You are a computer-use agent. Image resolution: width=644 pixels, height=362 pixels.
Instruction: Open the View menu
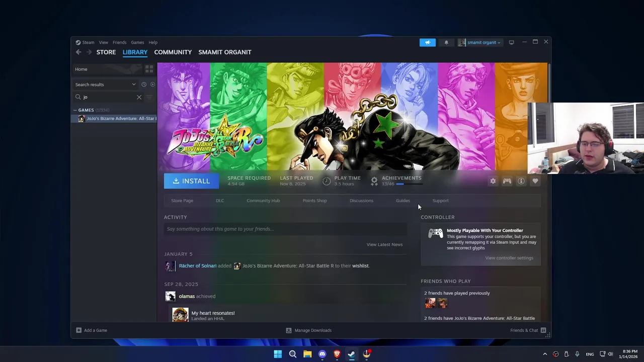(x=103, y=42)
